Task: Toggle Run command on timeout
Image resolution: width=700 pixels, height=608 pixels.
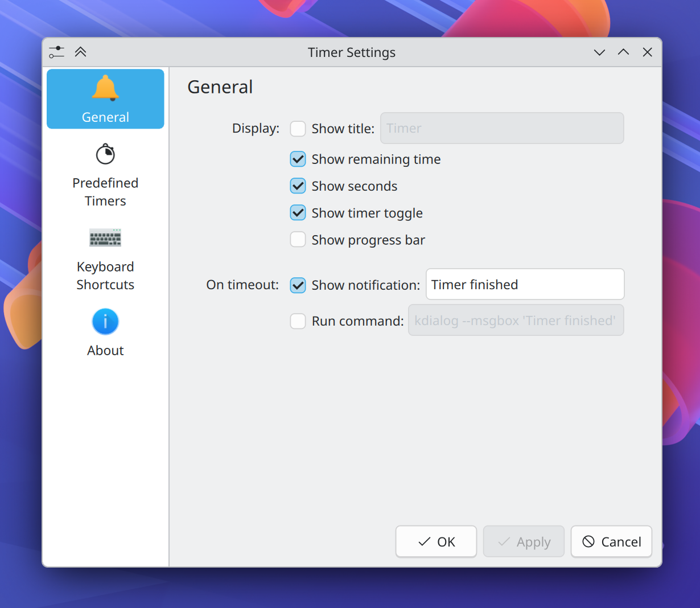Action: tap(298, 321)
